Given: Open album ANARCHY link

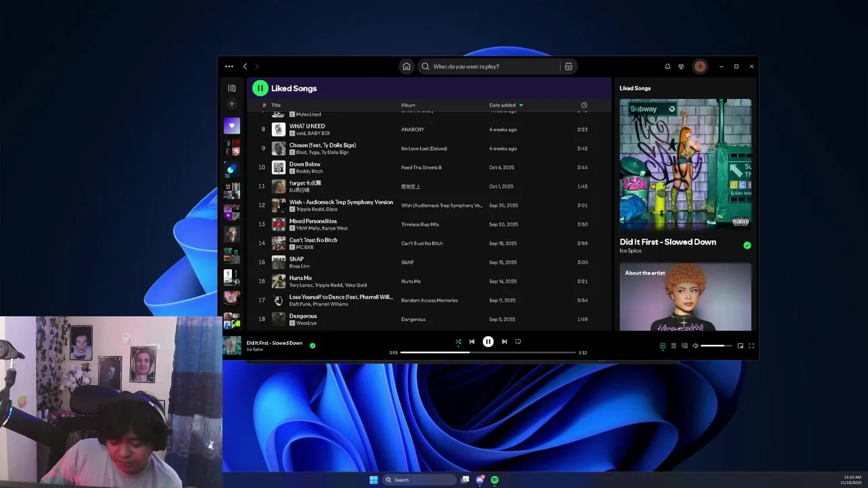Looking at the screenshot, I should coord(413,129).
